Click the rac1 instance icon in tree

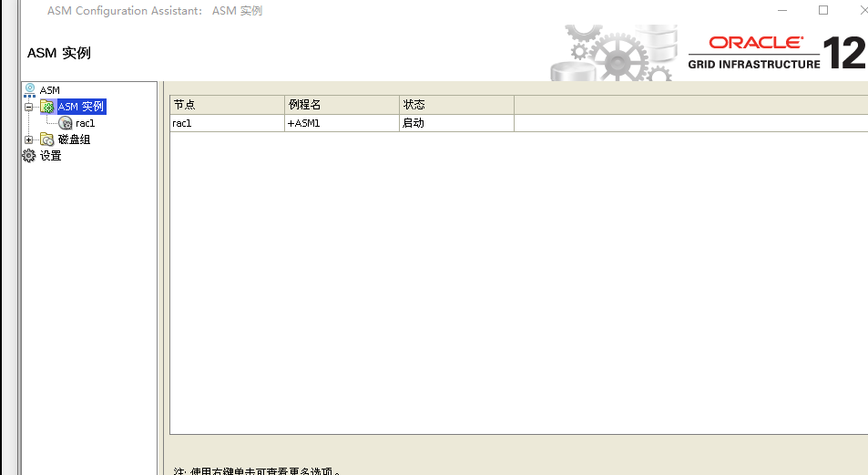[x=66, y=123]
